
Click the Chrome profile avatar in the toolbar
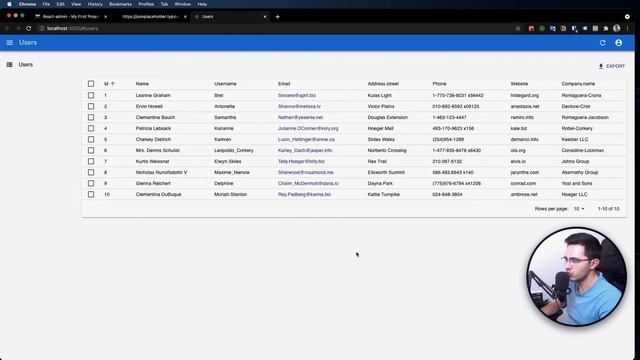click(617, 28)
